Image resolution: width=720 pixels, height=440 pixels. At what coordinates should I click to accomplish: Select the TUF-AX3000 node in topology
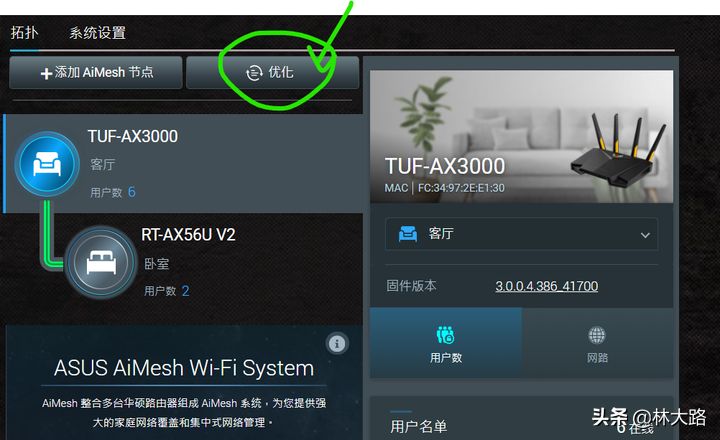(183, 164)
